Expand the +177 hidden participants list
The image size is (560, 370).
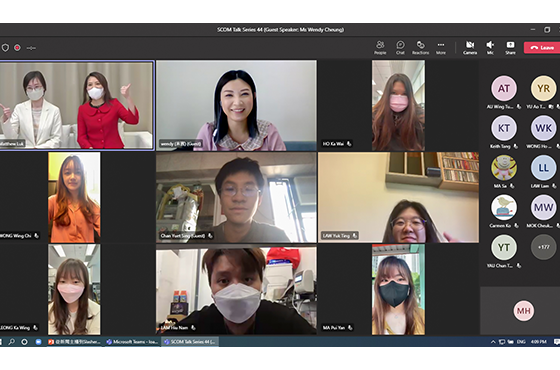(x=543, y=247)
